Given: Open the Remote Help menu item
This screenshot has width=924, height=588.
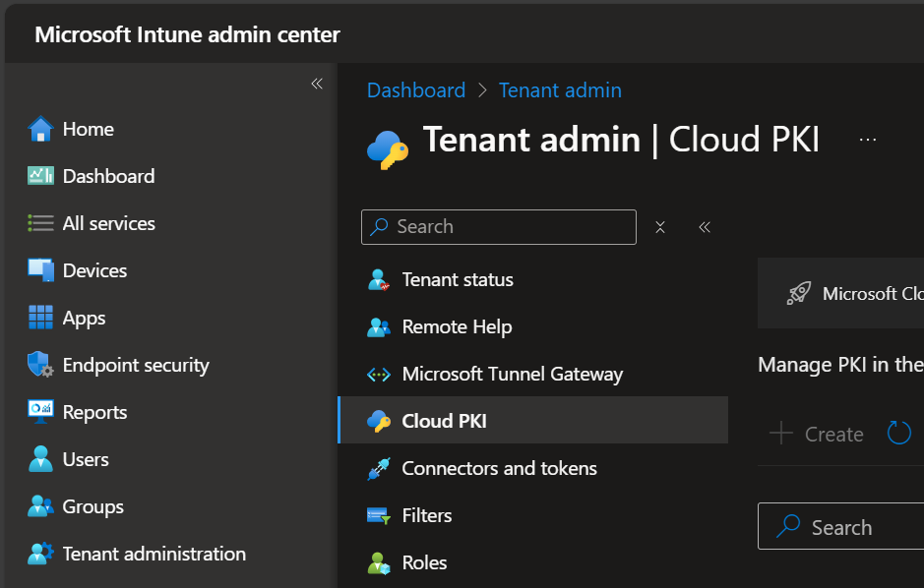Looking at the screenshot, I should coord(457,327).
